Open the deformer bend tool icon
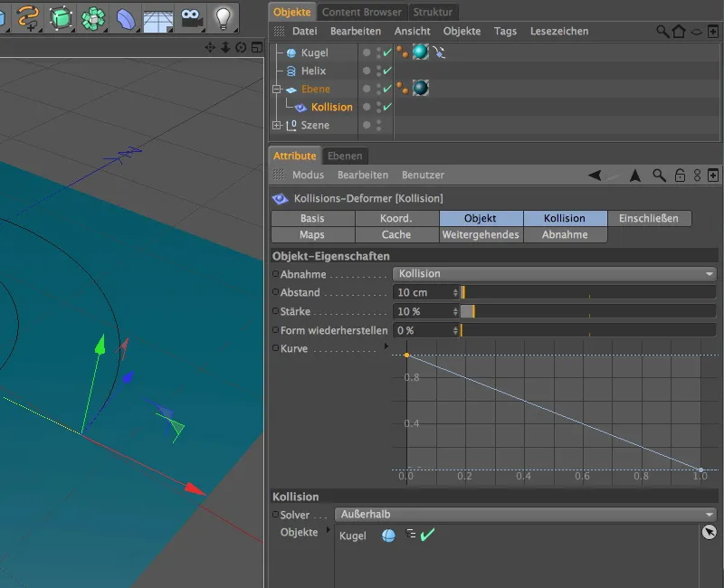Screen dimensions: 724x588 pyautogui.click(x=125, y=18)
